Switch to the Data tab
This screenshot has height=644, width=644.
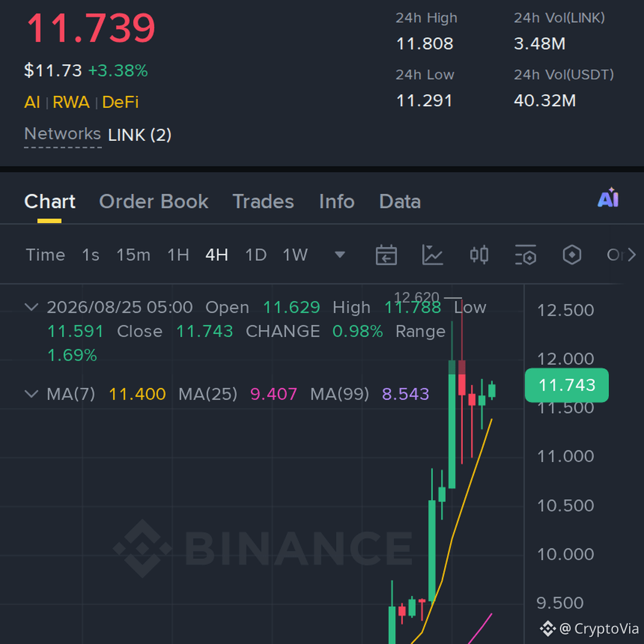click(400, 202)
